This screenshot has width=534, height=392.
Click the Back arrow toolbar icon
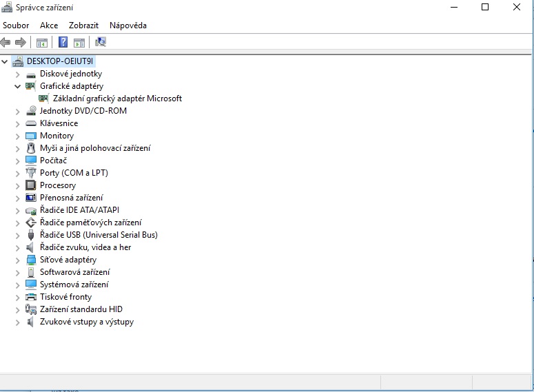(6, 42)
